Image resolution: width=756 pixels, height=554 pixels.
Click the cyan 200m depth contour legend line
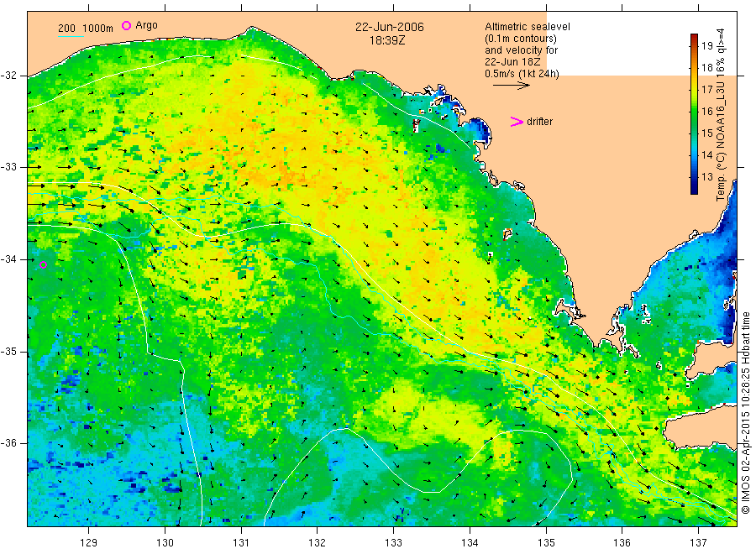71,35
